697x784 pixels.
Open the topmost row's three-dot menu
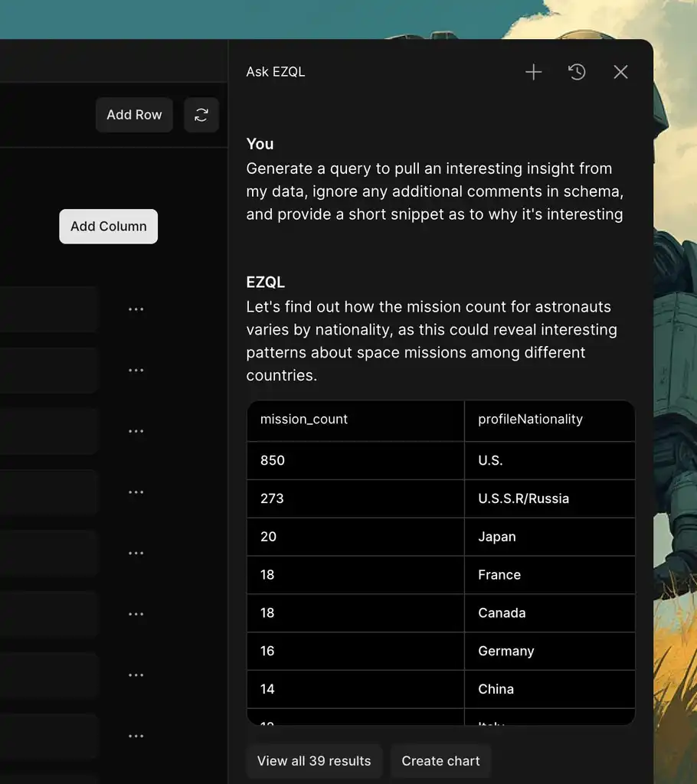point(136,309)
